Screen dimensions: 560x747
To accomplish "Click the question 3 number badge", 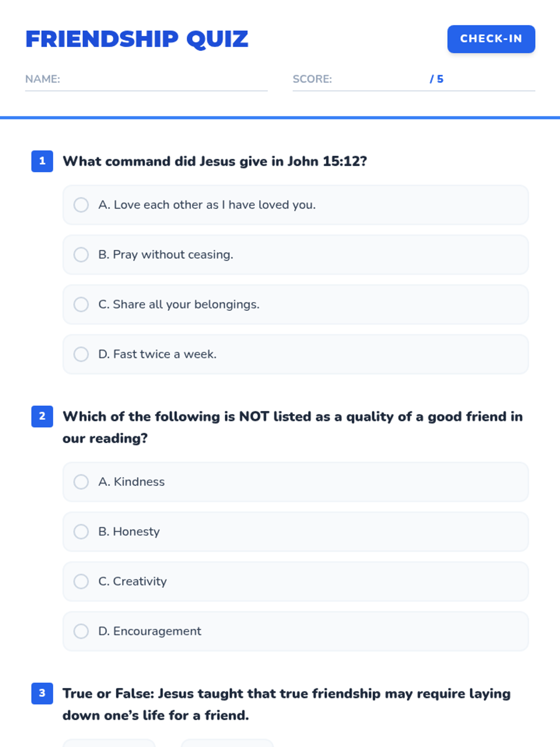I will pyautogui.click(x=42, y=693).
